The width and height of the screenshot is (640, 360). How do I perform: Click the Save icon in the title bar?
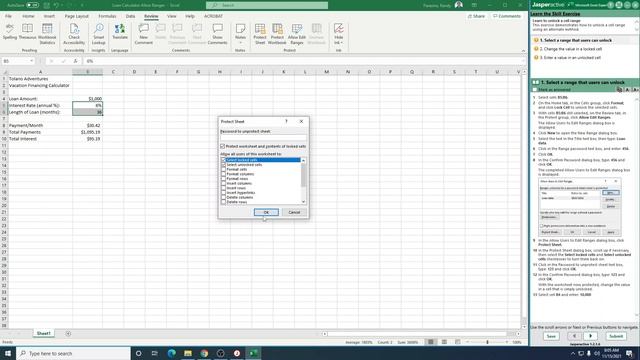click(47, 5)
